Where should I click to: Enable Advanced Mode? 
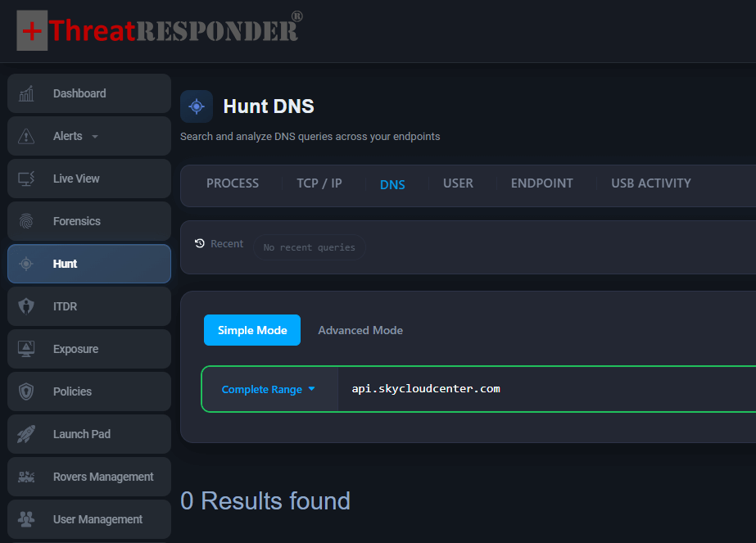point(360,330)
